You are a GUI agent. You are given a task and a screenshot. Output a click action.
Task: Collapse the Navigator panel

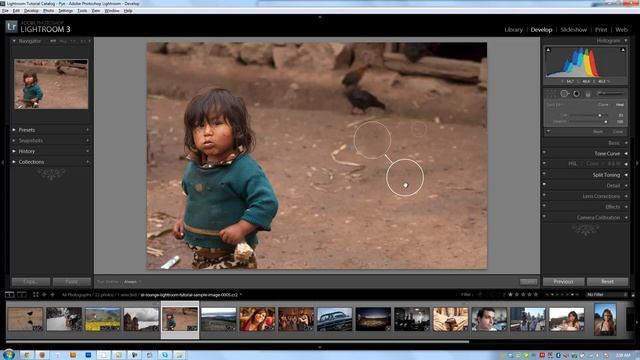pos(14,41)
